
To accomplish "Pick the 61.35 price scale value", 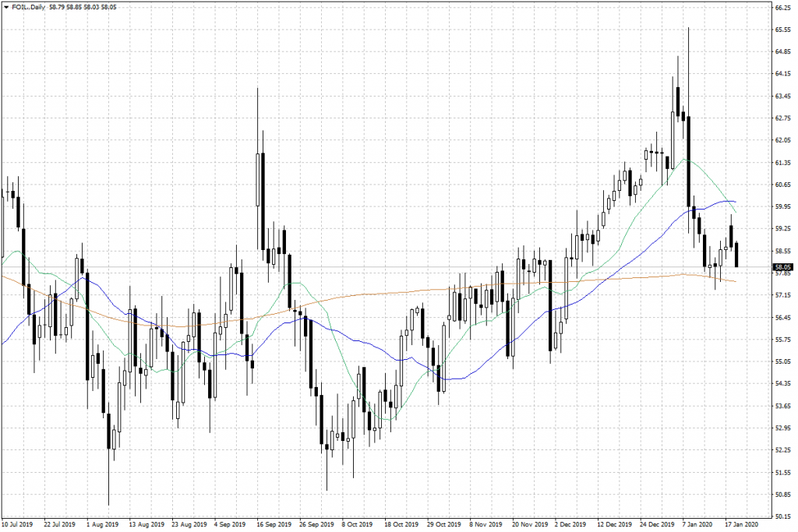I will point(783,163).
